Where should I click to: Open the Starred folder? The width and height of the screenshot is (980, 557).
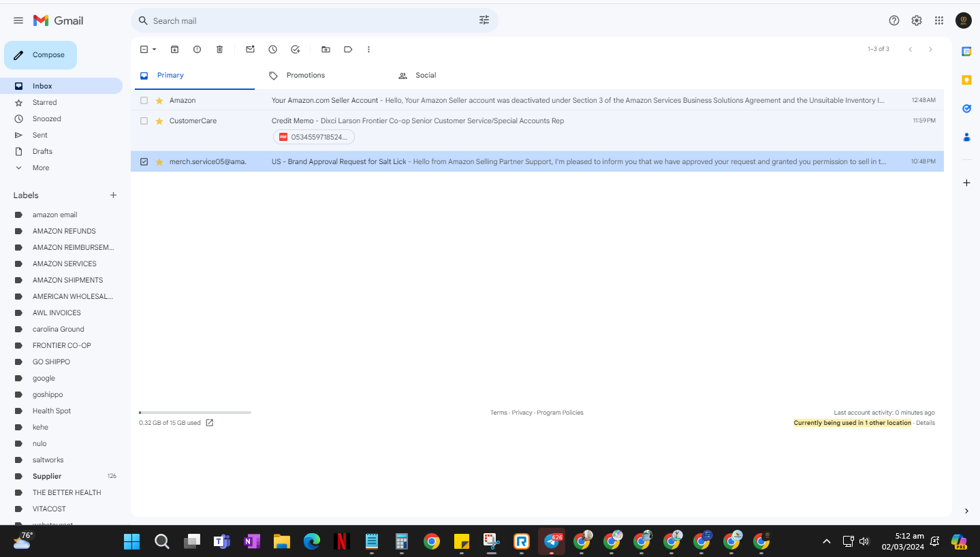(61, 102)
